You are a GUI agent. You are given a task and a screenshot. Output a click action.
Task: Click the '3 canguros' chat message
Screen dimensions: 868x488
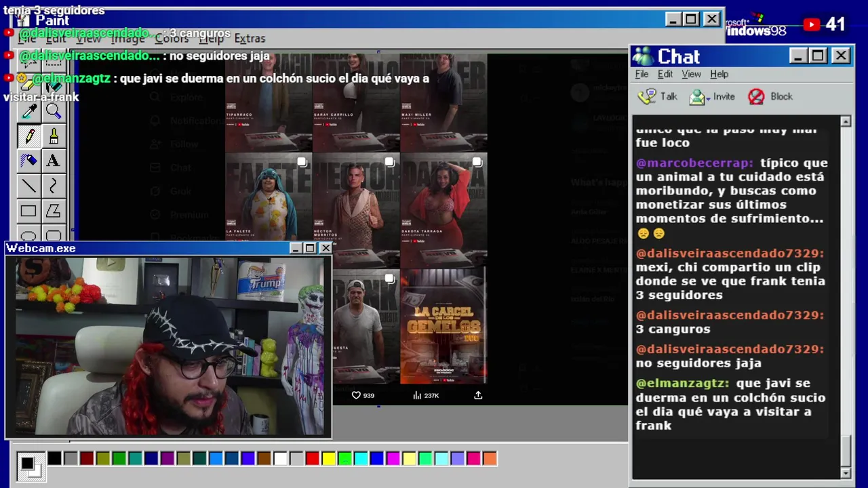pyautogui.click(x=673, y=329)
